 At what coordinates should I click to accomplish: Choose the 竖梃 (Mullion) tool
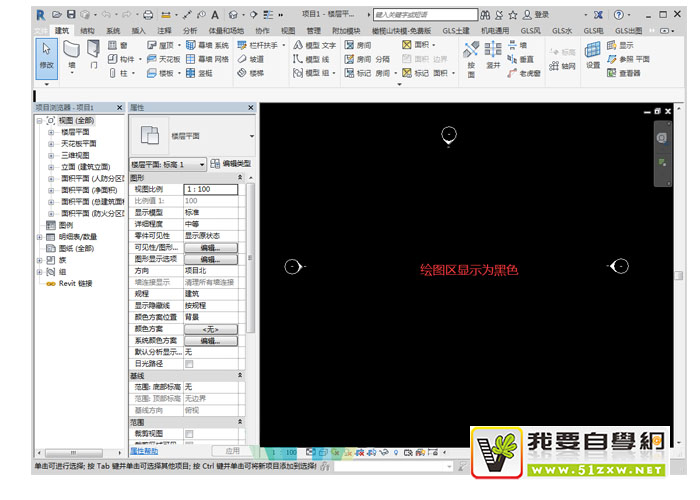[x=199, y=73]
